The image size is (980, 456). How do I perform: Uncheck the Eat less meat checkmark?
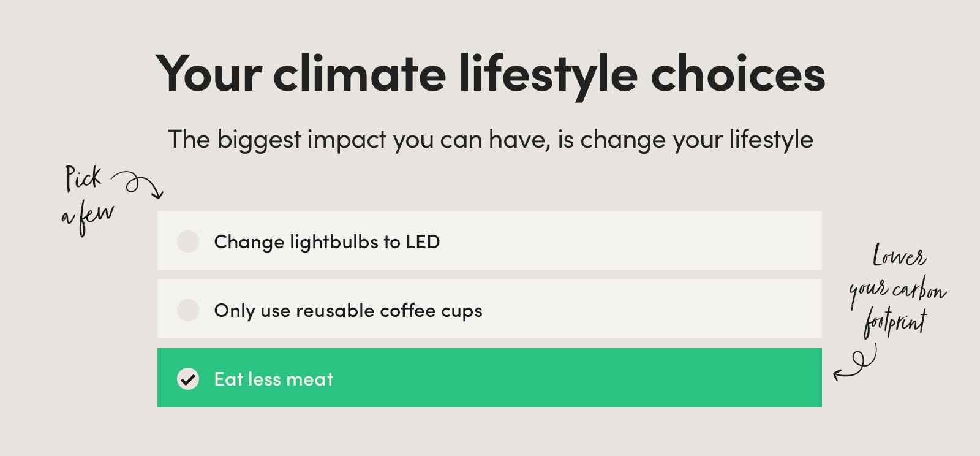tap(188, 379)
